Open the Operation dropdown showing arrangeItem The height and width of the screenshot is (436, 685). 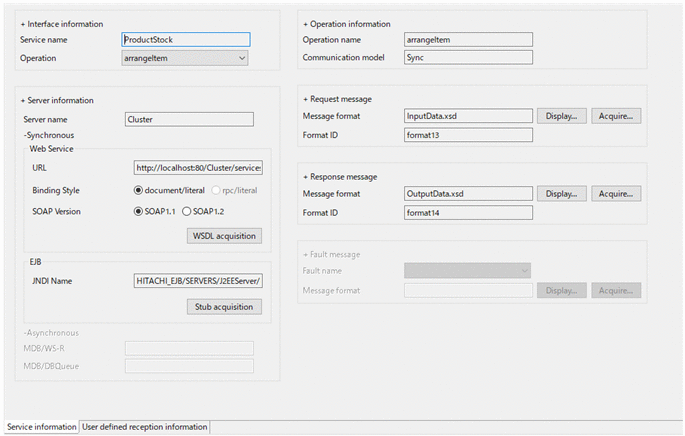184,59
